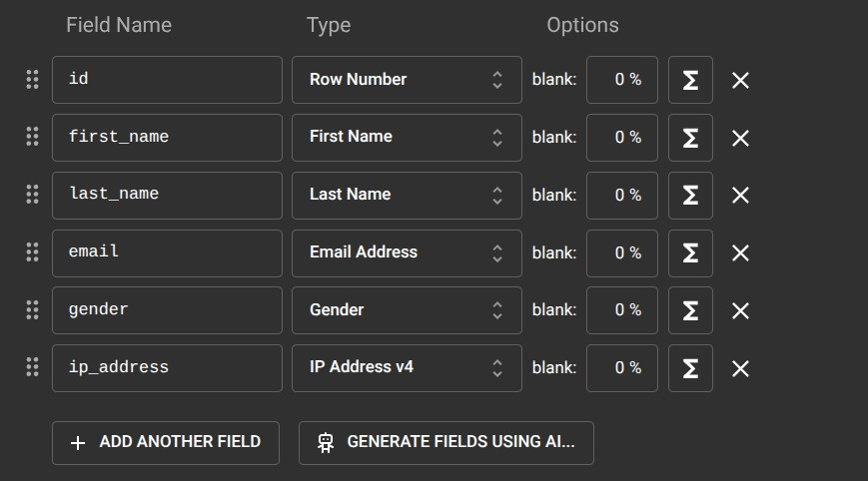Remove the gender field with X icon
This screenshot has height=481, width=868.
[x=740, y=310]
